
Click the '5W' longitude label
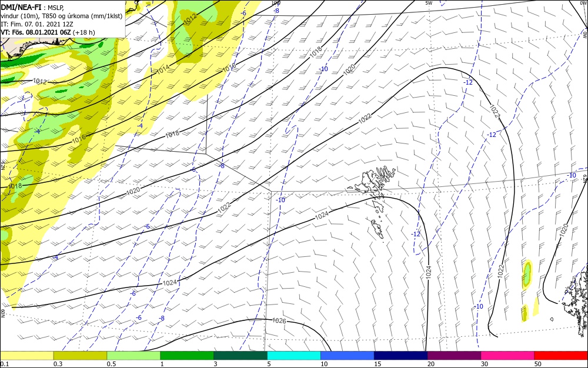[429, 3]
